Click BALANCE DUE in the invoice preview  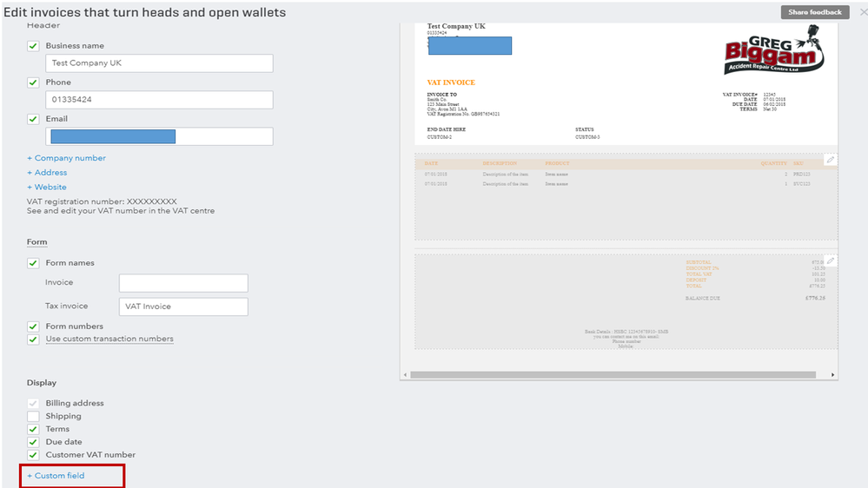pyautogui.click(x=703, y=298)
